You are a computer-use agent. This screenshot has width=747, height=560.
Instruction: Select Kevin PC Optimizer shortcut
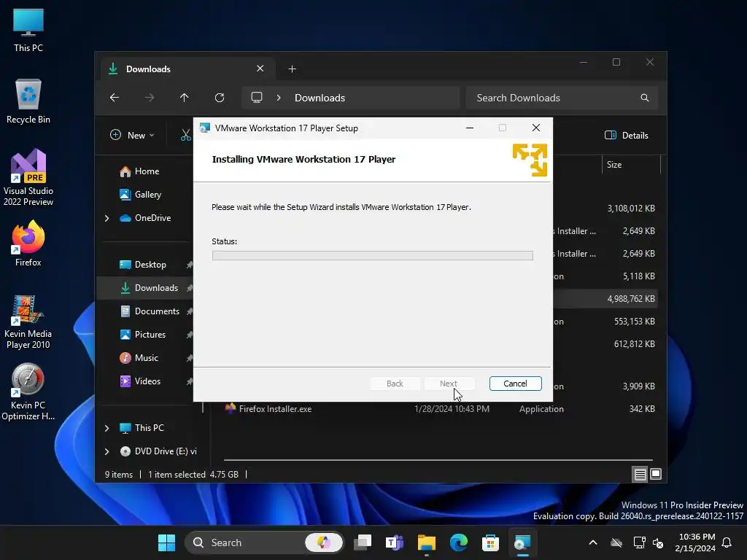coord(28,392)
